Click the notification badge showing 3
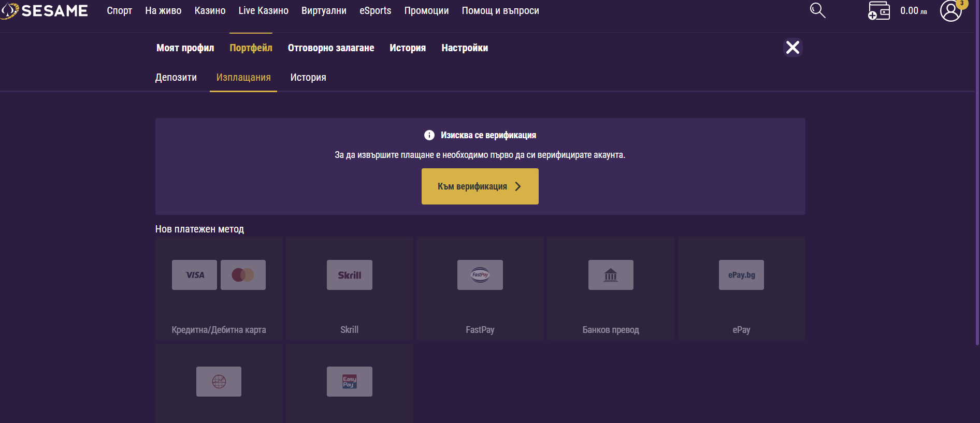Screen dimensions: 980x423 [x=962, y=4]
